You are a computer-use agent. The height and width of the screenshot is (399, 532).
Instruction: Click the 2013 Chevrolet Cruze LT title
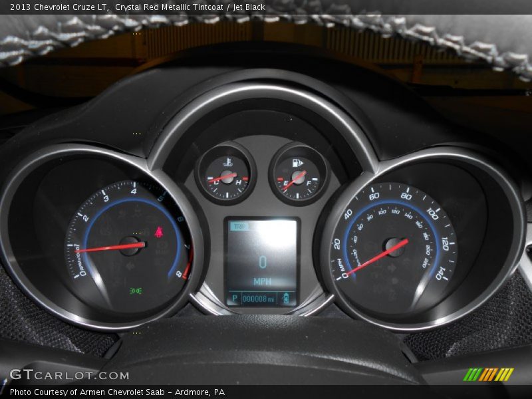click(x=59, y=7)
